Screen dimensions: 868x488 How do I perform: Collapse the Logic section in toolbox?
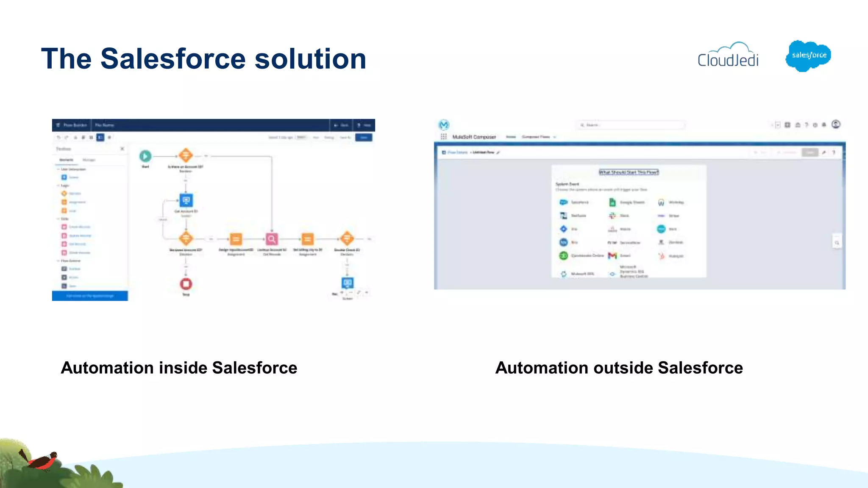pos(58,186)
